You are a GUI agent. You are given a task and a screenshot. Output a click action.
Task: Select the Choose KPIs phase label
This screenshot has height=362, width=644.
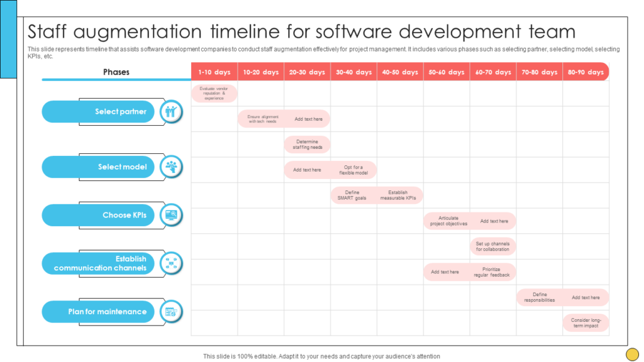pos(98,215)
